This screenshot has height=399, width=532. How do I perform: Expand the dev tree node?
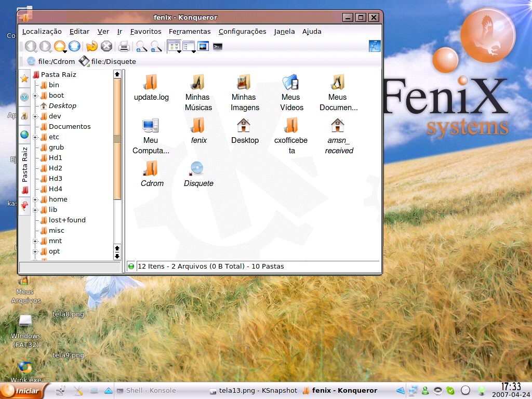(x=35, y=117)
